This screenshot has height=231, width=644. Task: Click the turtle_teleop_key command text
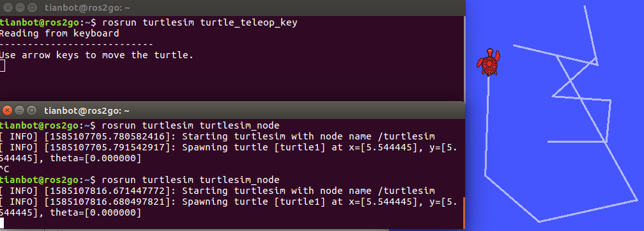249,22
